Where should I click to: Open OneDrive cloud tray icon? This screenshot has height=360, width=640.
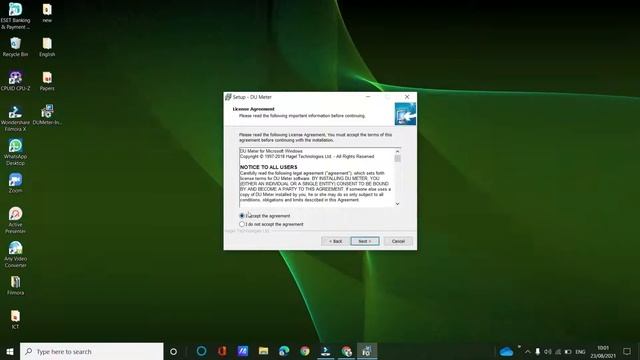[506, 351]
